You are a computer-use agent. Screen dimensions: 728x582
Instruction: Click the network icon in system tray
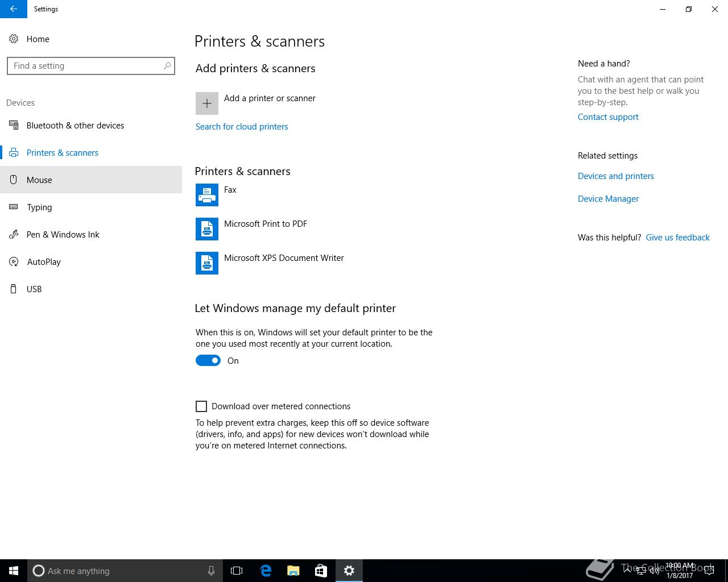tap(641, 571)
